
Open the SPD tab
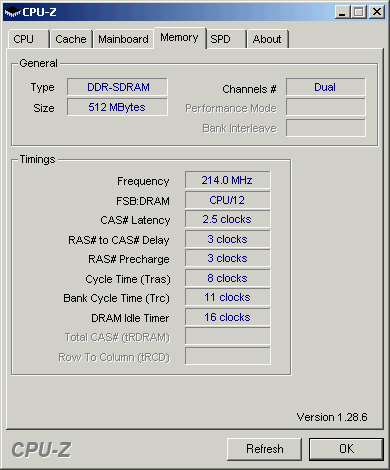click(226, 39)
